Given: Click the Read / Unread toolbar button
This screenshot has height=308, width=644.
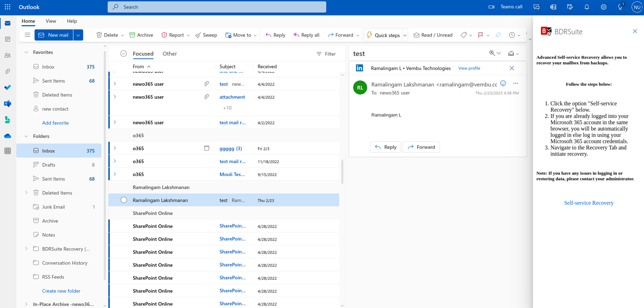Looking at the screenshot, I should click(433, 35).
